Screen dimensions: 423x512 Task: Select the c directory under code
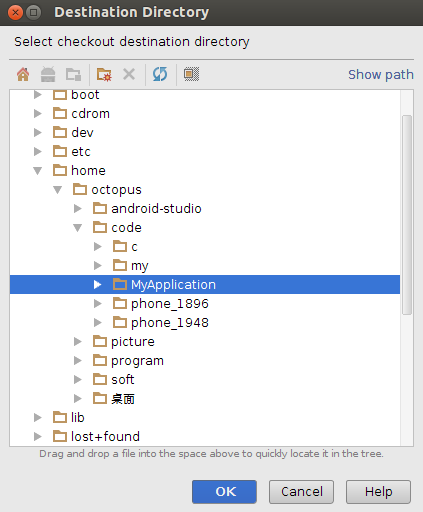125,247
